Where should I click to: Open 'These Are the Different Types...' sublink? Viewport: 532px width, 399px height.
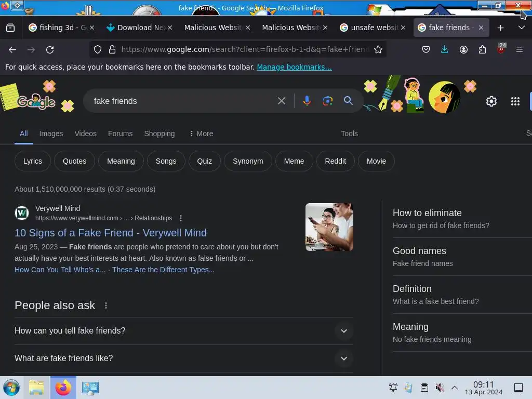(163, 270)
